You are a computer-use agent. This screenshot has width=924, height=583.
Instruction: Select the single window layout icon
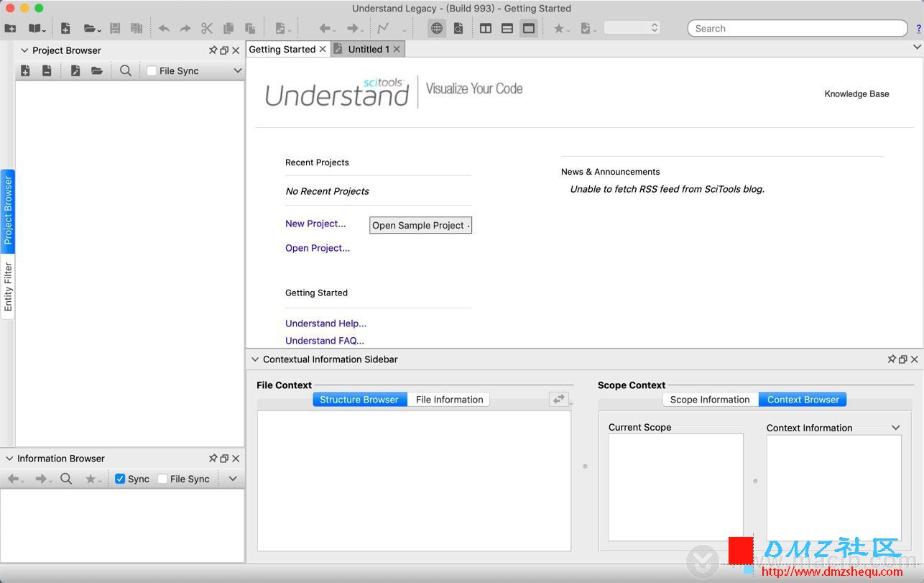point(529,29)
